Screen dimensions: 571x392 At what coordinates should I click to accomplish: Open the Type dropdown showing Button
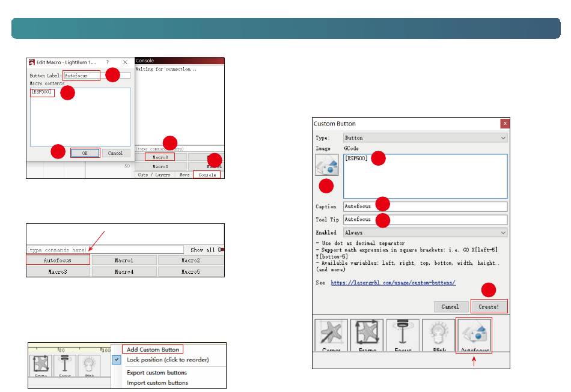[425, 138]
